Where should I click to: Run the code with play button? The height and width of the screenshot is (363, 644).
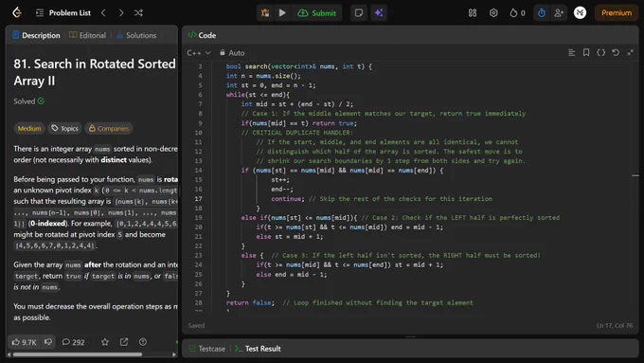282,12
